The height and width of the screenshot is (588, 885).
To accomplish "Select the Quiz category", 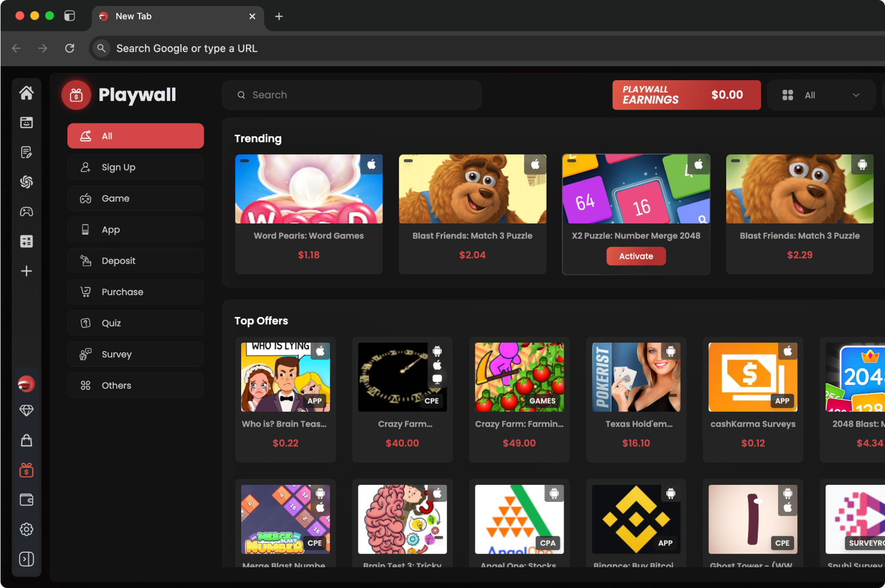I will [x=135, y=323].
